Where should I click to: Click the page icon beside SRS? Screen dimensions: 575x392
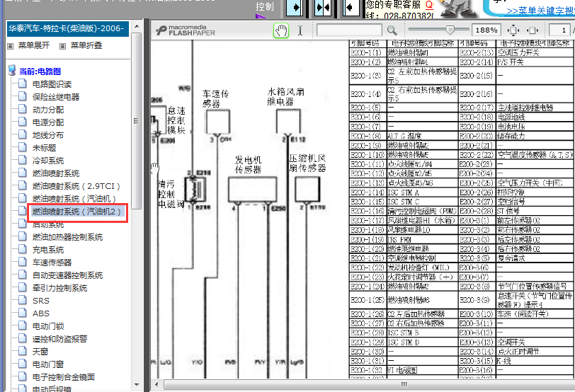tap(23, 300)
